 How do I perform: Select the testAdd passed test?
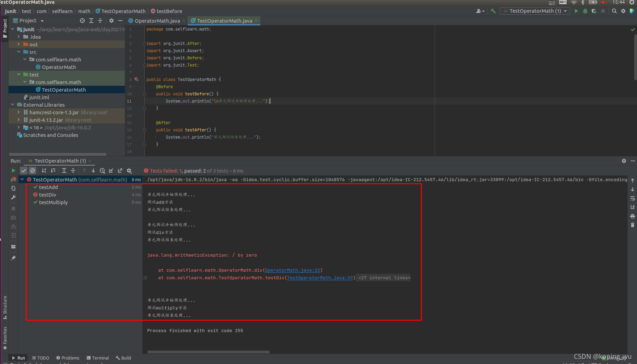48,187
